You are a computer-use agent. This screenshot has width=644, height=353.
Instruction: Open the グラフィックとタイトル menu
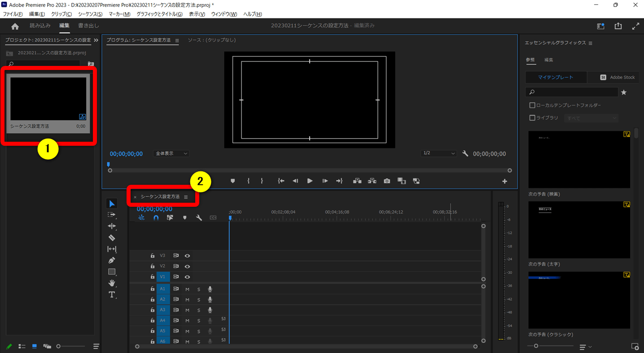pyautogui.click(x=159, y=14)
